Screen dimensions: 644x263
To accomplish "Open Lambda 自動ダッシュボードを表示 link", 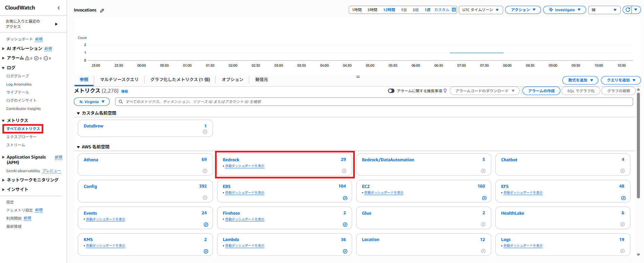I will [x=244, y=246].
